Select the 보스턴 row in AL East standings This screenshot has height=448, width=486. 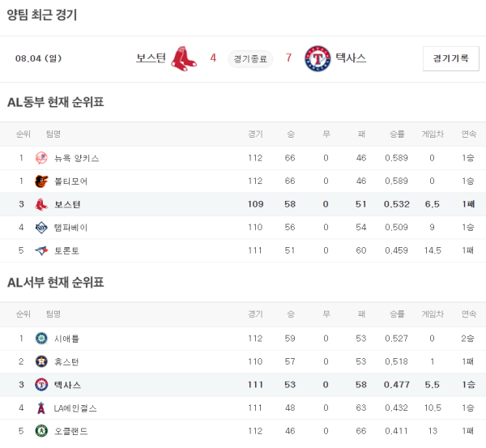point(243,205)
